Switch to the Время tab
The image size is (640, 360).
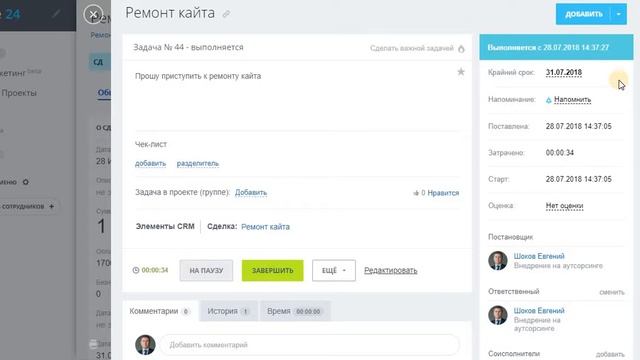point(295,311)
